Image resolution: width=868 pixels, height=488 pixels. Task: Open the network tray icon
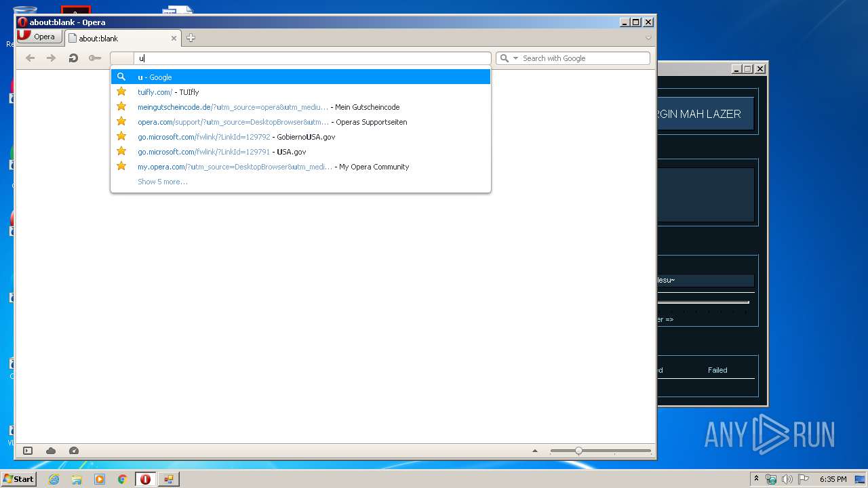click(771, 479)
